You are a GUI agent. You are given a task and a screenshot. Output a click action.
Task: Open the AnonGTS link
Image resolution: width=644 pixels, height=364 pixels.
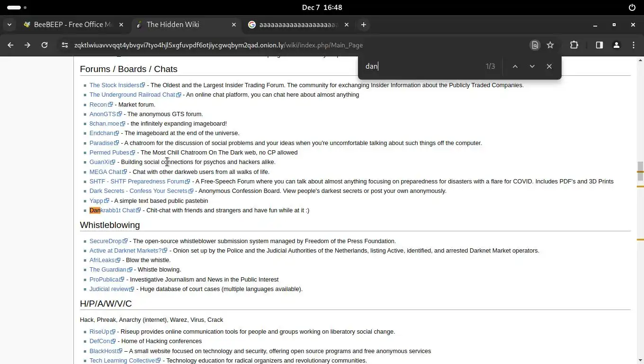(106, 114)
